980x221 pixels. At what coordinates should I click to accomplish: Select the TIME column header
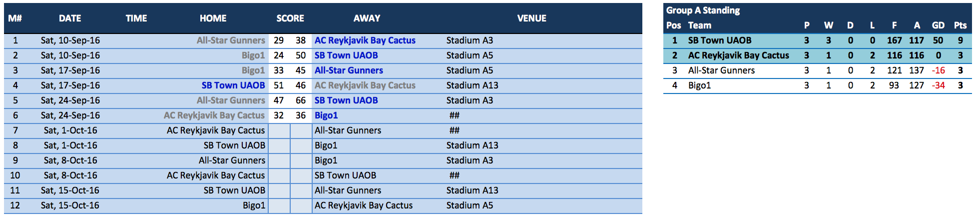(136, 18)
